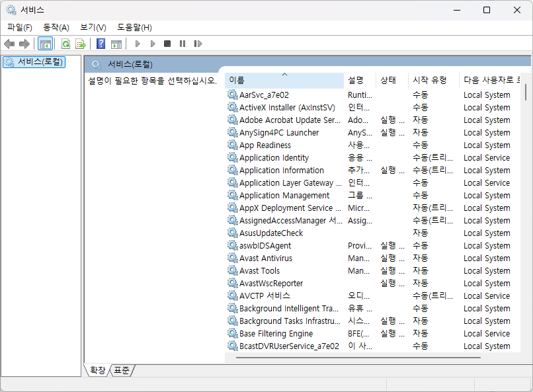533x392 pixels.
Task: Click the gear icon next to Avast Tools
Action: 233,270
